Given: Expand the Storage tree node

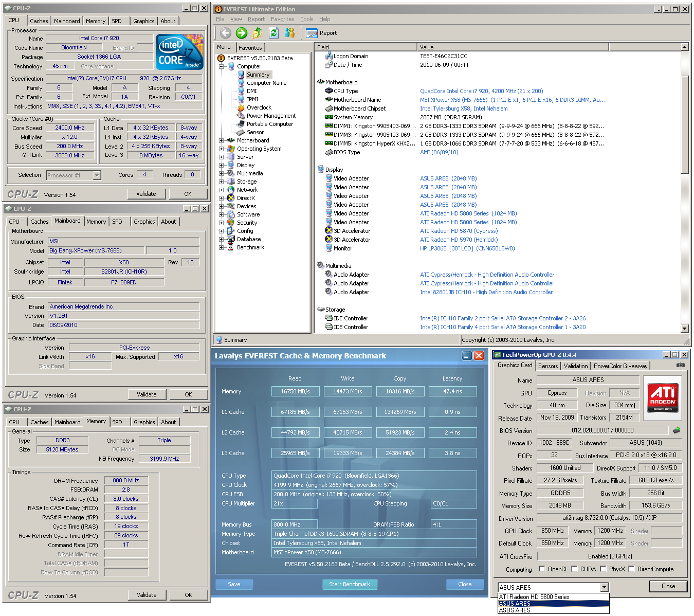Looking at the screenshot, I should pos(221,182).
